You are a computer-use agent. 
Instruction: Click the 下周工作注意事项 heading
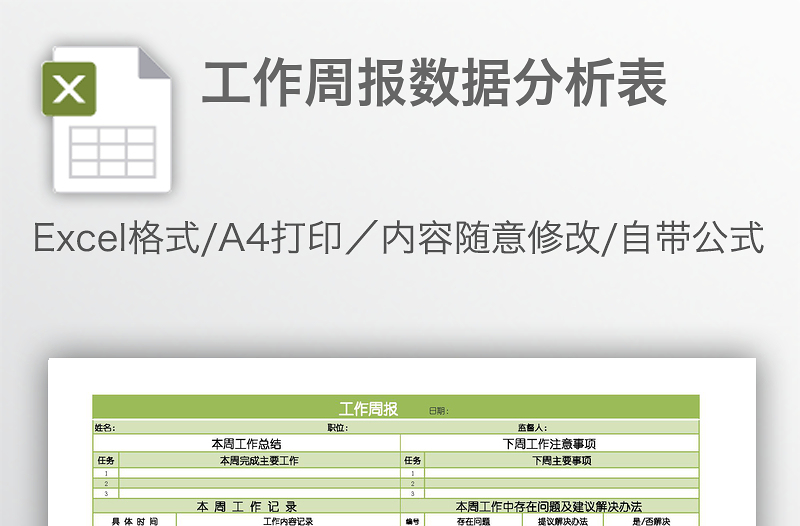pos(549,443)
